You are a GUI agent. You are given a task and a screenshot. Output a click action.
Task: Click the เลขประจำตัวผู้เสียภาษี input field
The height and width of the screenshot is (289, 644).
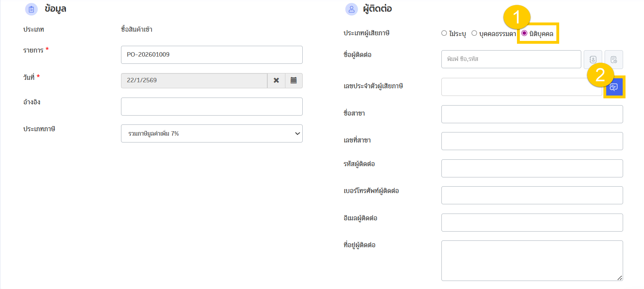[521, 87]
